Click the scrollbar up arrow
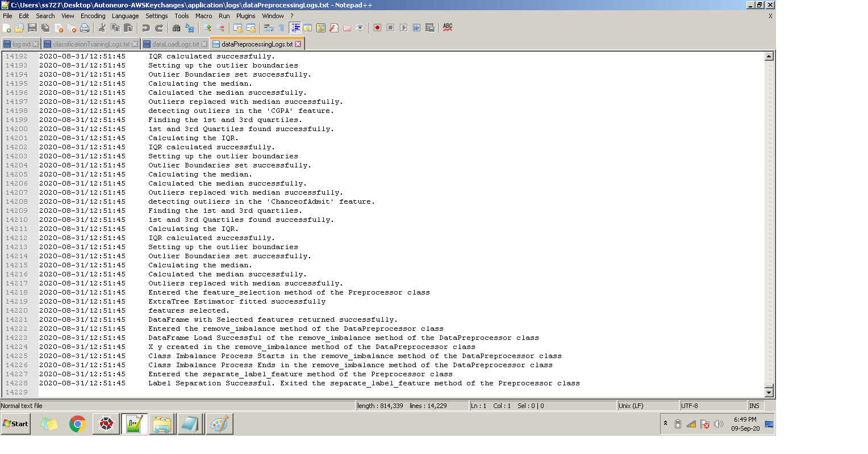The image size is (868, 454). pos(769,56)
